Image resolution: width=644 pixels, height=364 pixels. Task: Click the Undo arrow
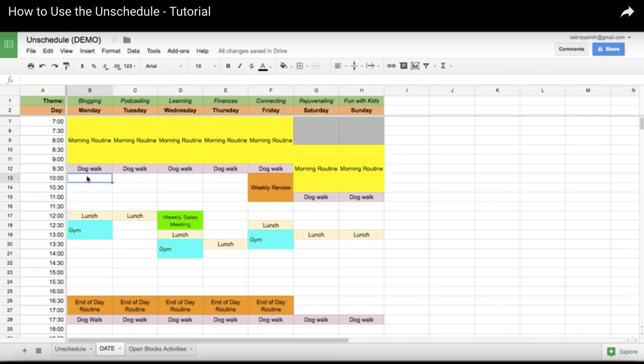(x=43, y=66)
